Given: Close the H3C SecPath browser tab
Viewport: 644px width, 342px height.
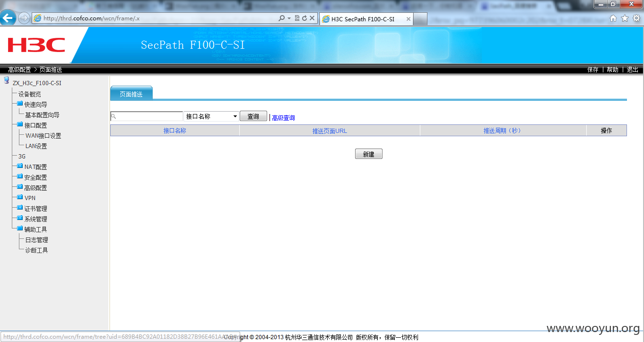Looking at the screenshot, I should (409, 19).
